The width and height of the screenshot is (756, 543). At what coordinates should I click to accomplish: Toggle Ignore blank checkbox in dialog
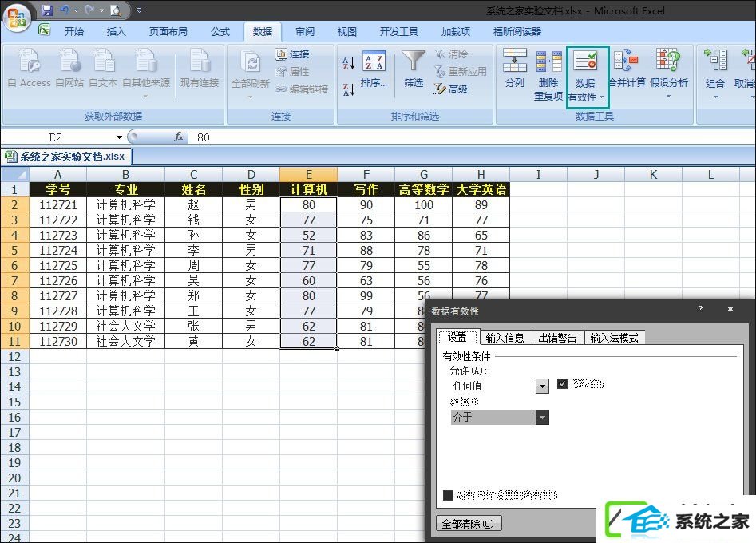tap(562, 384)
